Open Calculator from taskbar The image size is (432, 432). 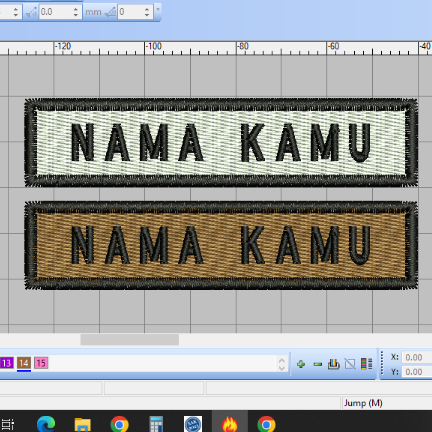pos(156,424)
